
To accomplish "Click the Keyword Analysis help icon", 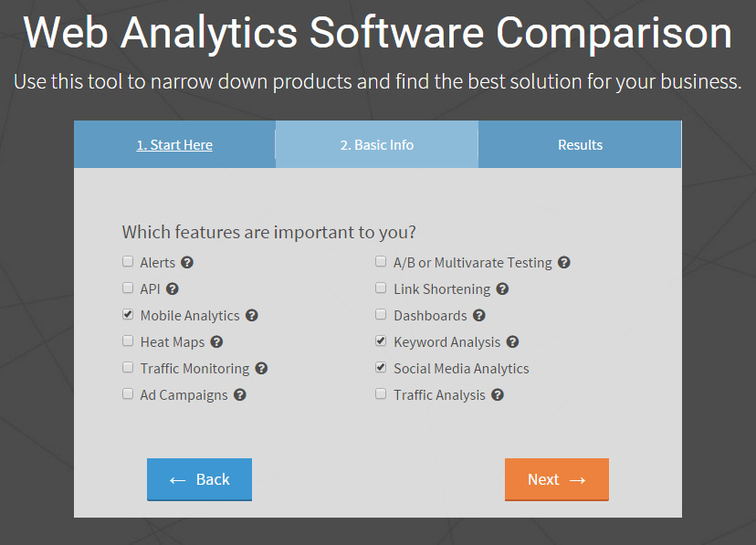I will (513, 342).
